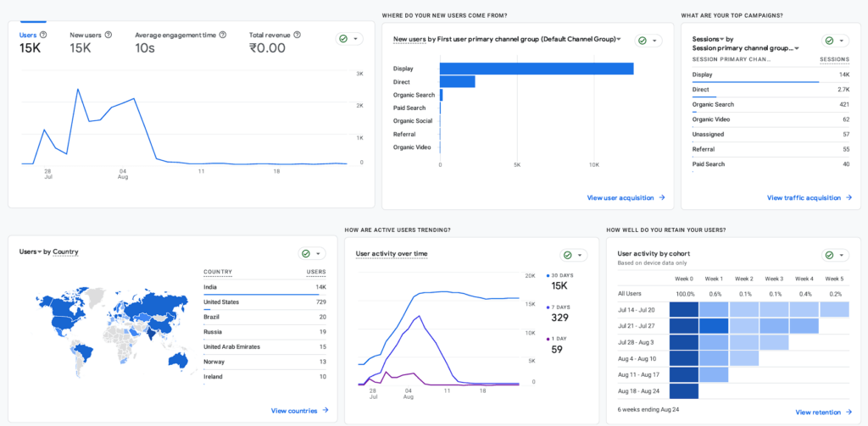Screen dimensions: 868x426
Task: Click green check icon on cohort retention card
Action: (829, 255)
